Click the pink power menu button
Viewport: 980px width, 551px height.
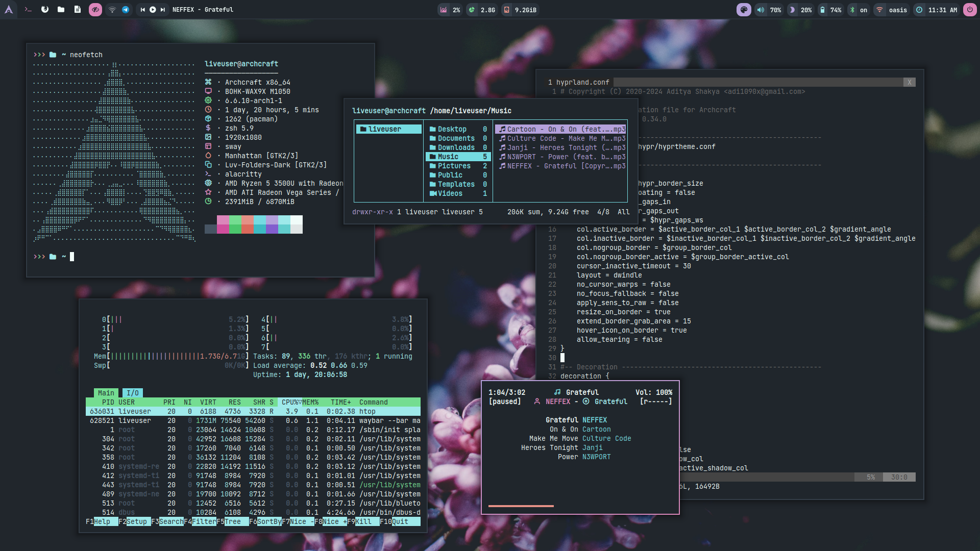click(969, 10)
